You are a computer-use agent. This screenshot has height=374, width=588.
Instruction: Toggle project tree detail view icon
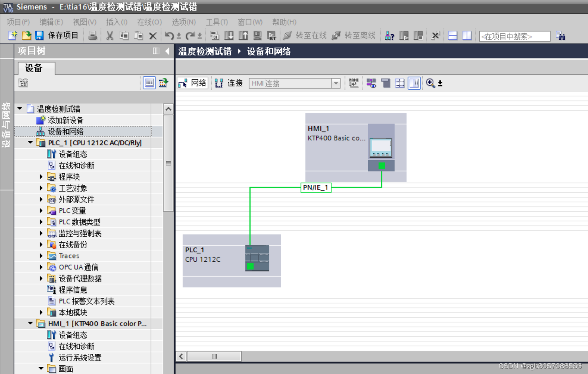coord(149,83)
